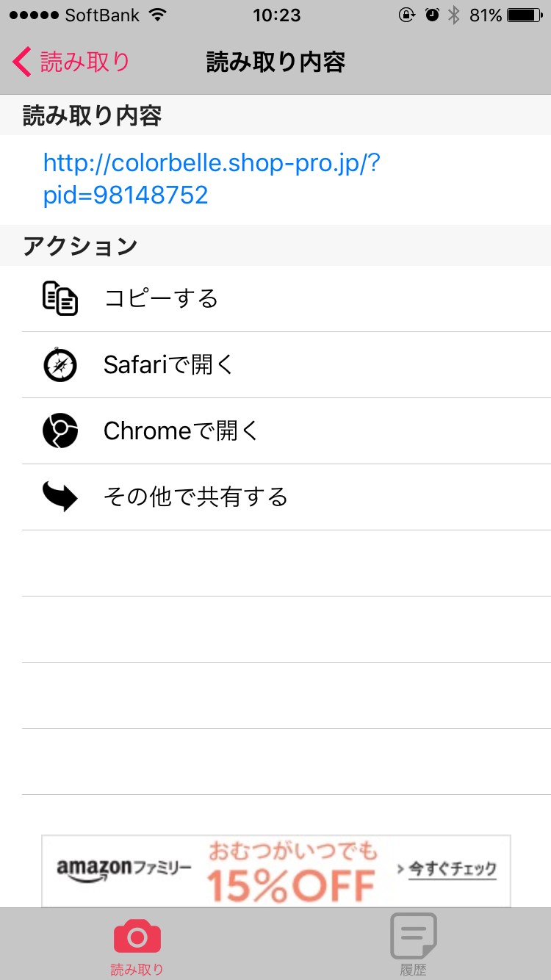This screenshot has height=980, width=551.
Task: Open the Amazon Family 15%OFF ad banner
Action: [x=276, y=871]
